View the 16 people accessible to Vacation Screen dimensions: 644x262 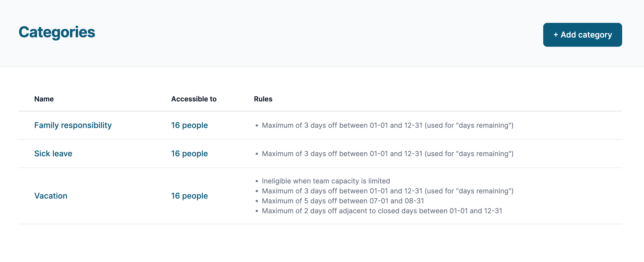pyautogui.click(x=189, y=196)
